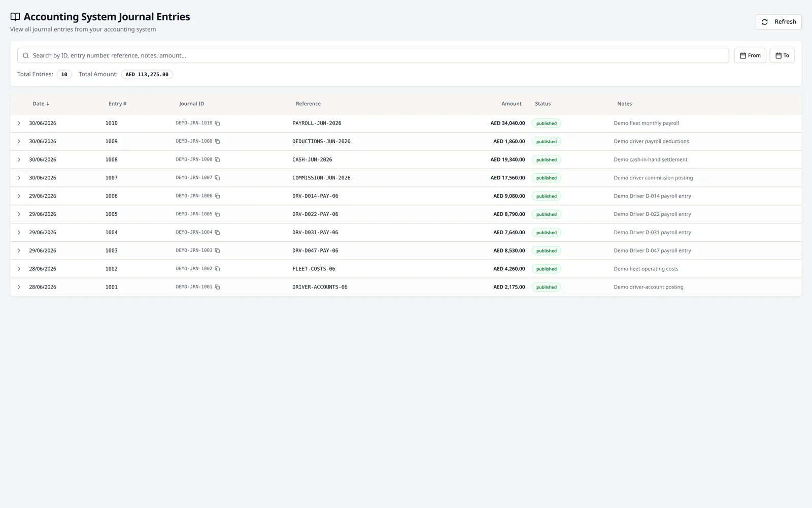Viewport: 812px width, 508px height.
Task: Select reference COMMISSION-JUN-2026
Action: tap(321, 178)
